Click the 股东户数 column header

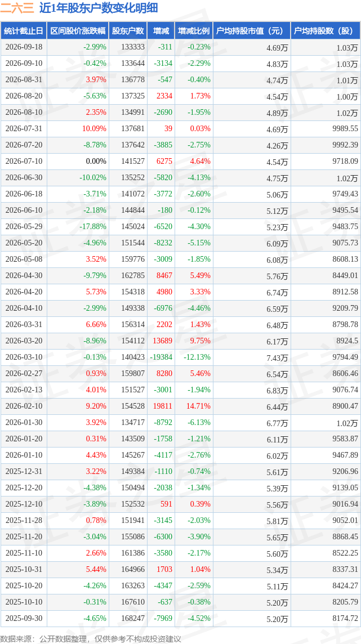(128, 31)
